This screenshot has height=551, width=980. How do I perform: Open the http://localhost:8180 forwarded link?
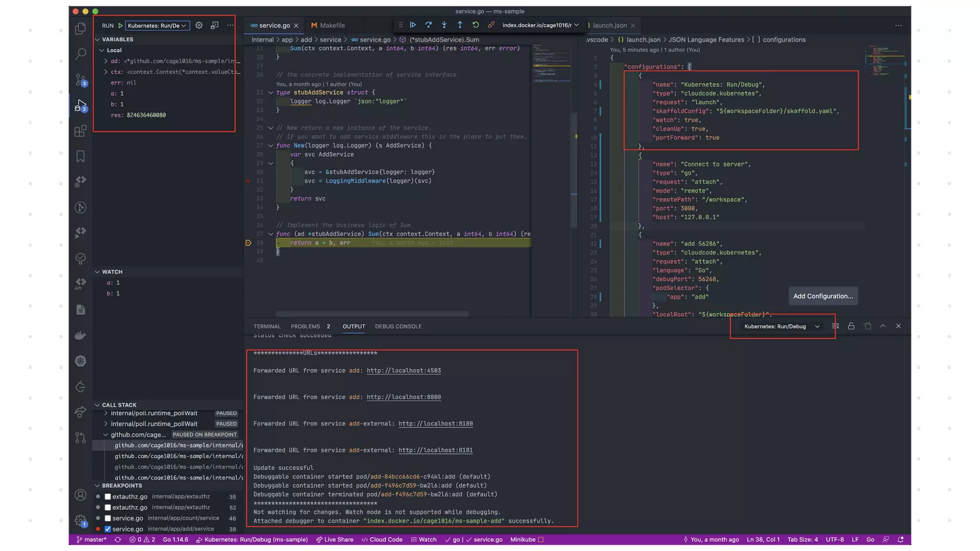point(435,424)
